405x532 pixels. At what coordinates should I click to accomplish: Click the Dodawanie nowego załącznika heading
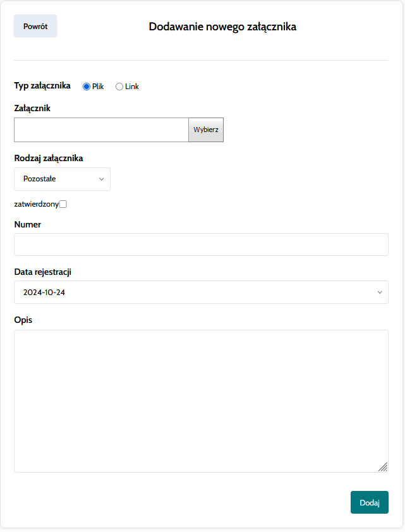pos(222,27)
